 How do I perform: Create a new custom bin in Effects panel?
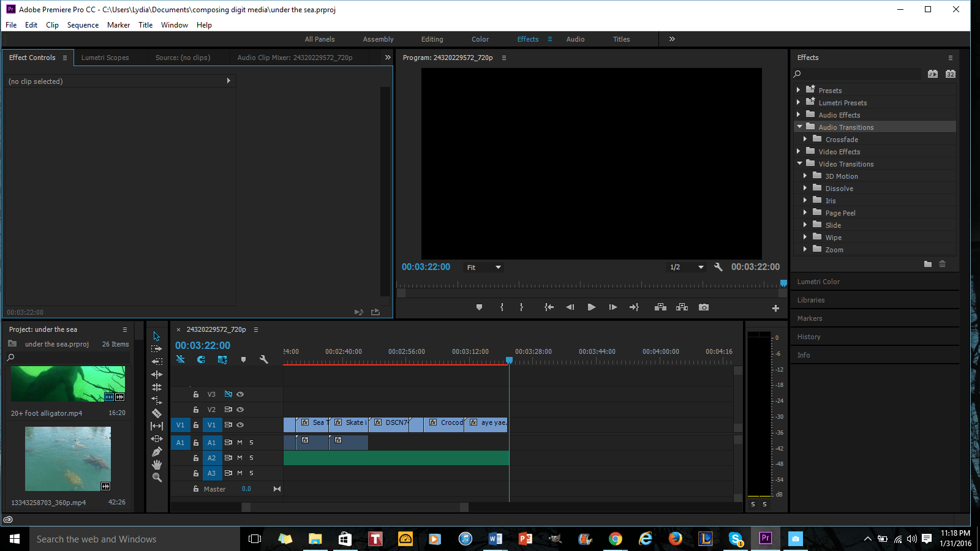pos(928,264)
